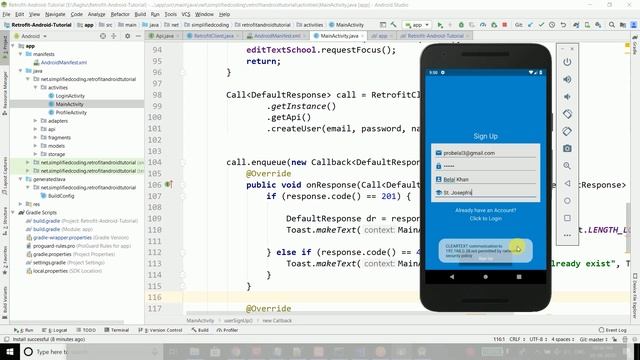Click the emulator volume up button
Screen dimensions: 640x360
coord(567,80)
